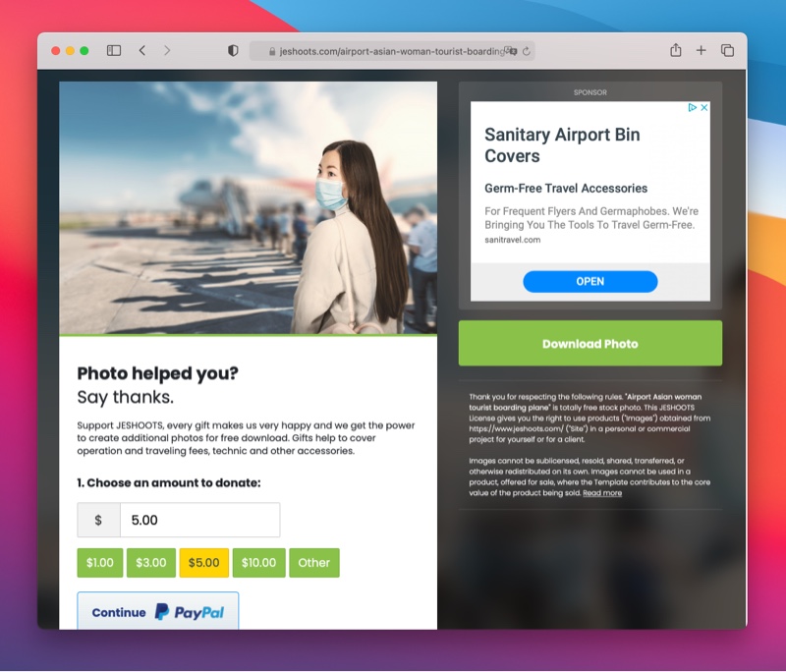Toggle the Safari sidebar icon
The height and width of the screenshot is (672, 786).
tap(114, 51)
